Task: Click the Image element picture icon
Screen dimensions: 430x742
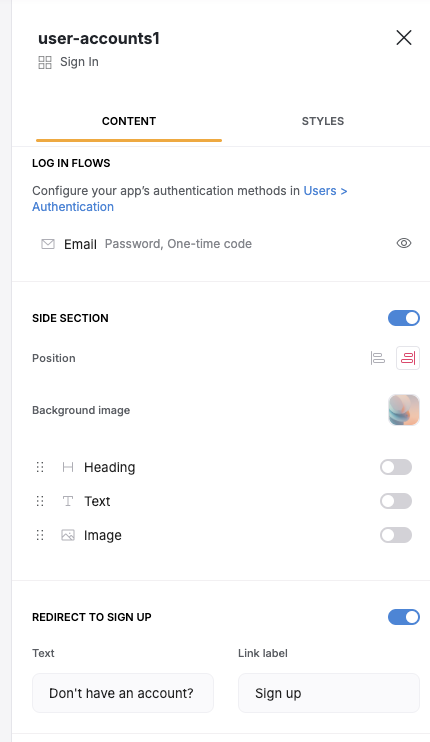Action: 68,535
